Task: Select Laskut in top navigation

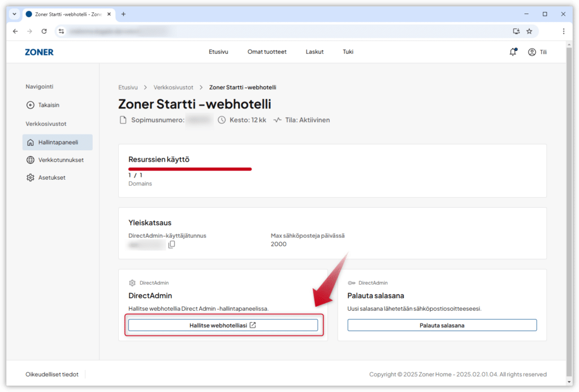Action: click(x=314, y=52)
